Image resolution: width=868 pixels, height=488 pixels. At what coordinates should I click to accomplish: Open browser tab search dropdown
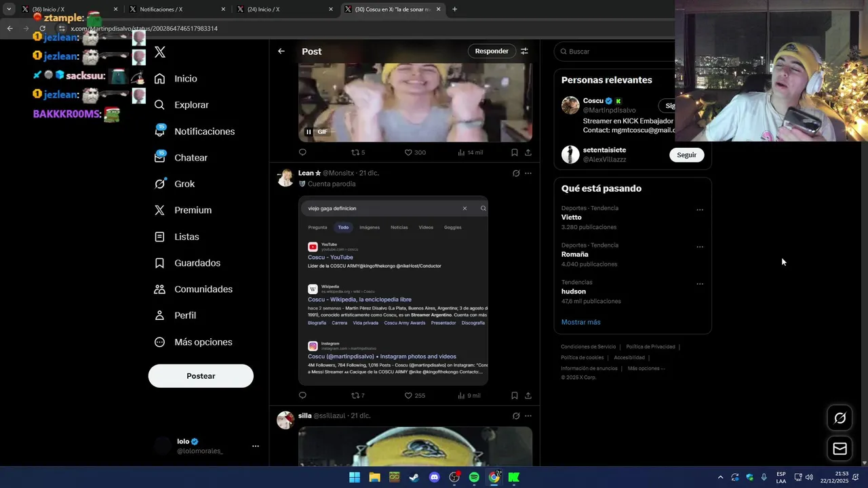9,9
